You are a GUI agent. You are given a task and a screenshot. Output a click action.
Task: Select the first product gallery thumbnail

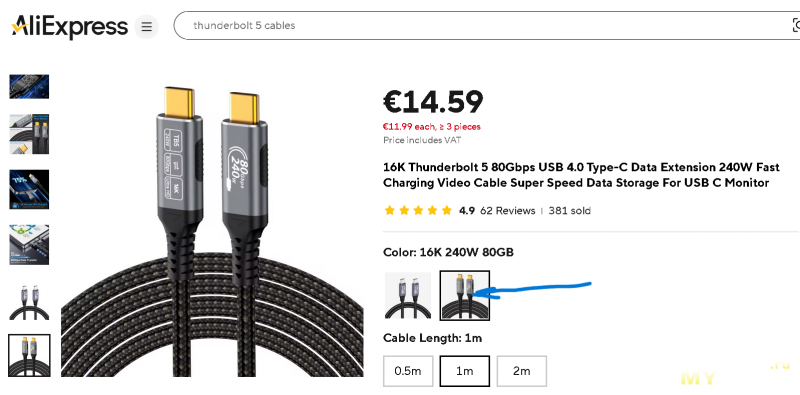click(x=29, y=86)
